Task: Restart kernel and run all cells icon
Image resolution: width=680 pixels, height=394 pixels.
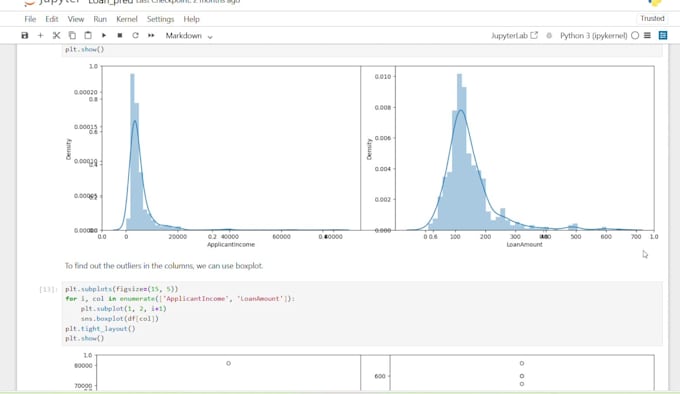Action: pyautogui.click(x=151, y=36)
